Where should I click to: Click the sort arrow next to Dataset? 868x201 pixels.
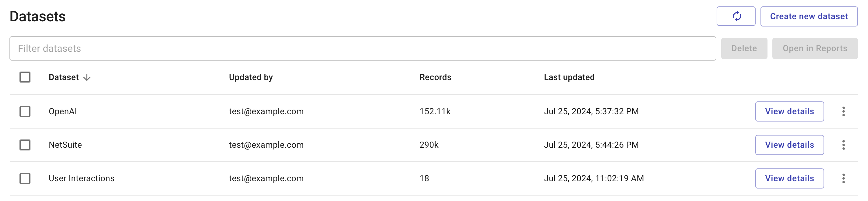(x=87, y=77)
